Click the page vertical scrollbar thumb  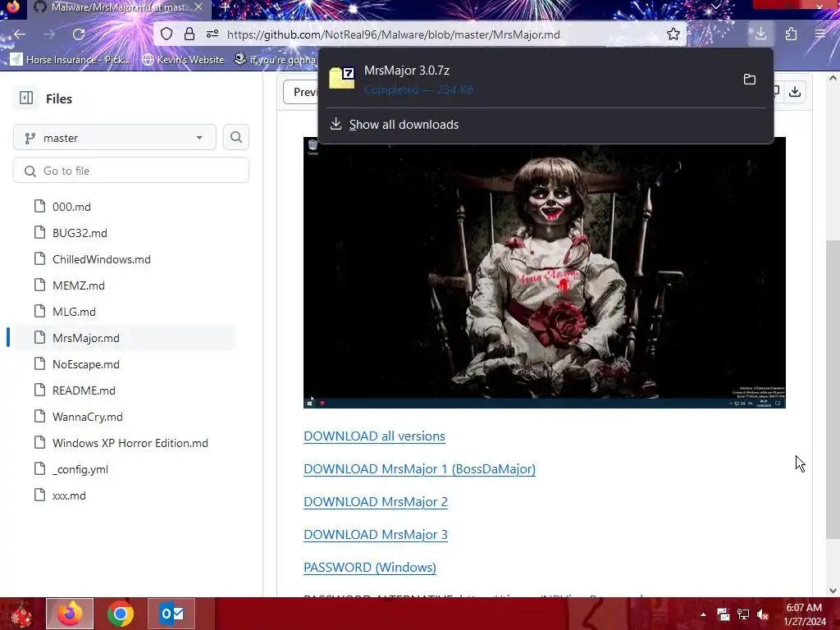(x=832, y=389)
